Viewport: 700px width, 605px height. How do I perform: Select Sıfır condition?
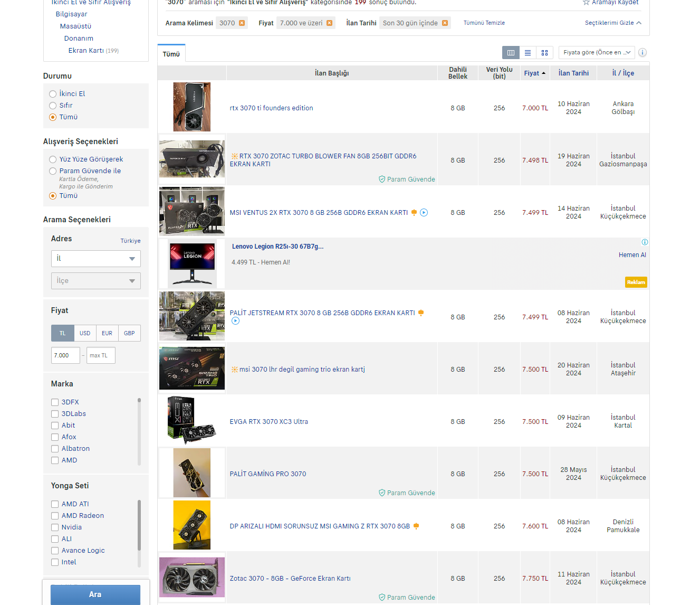[53, 106]
